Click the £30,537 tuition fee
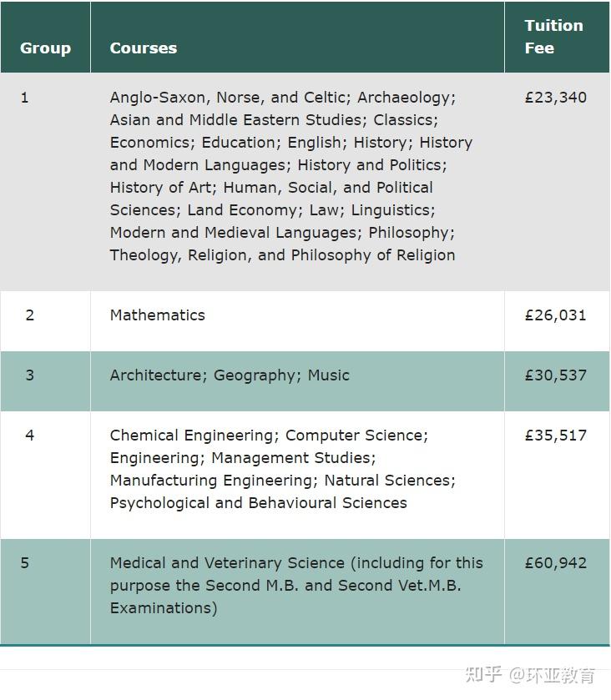 555,375
